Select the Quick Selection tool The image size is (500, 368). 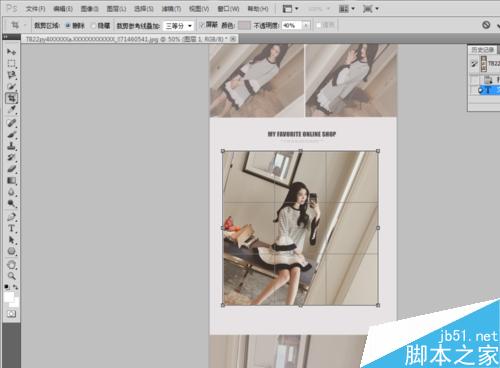click(11, 86)
